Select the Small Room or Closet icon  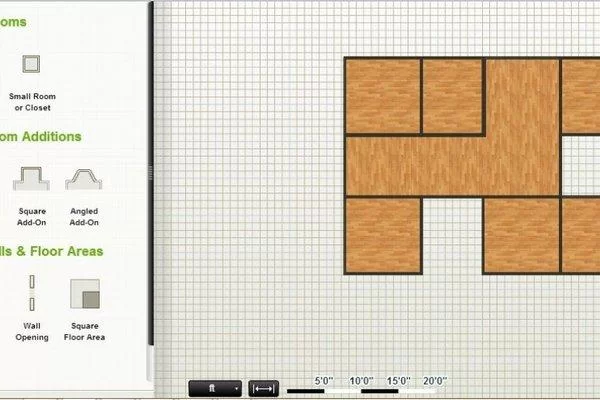31,64
